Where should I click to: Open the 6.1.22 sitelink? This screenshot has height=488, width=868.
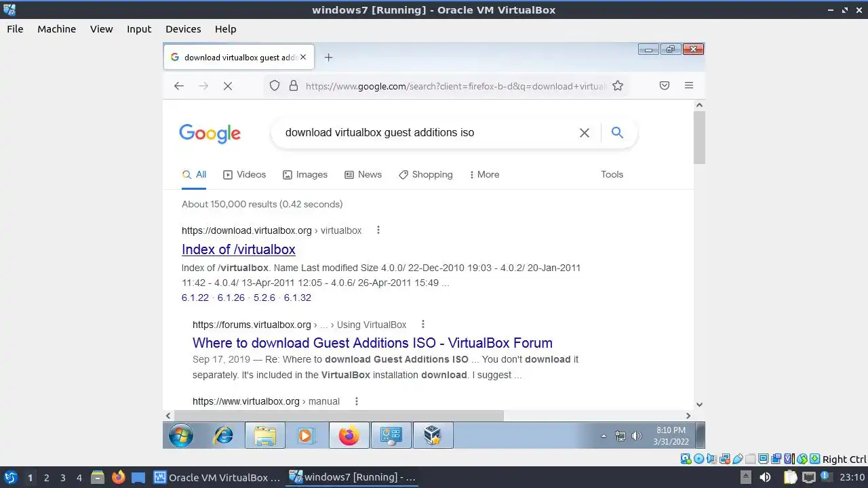click(195, 298)
